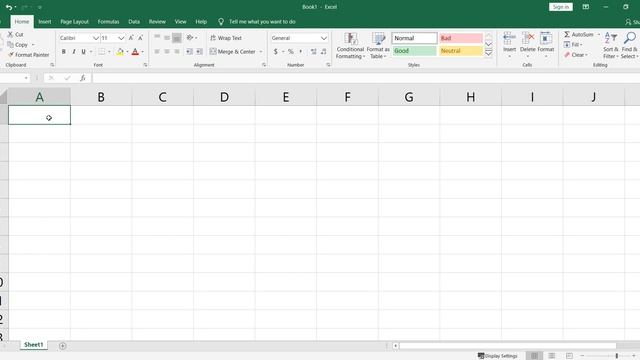Viewport: 640px width, 360px height.
Task: Apply the Bad cell style
Action: 461,38
